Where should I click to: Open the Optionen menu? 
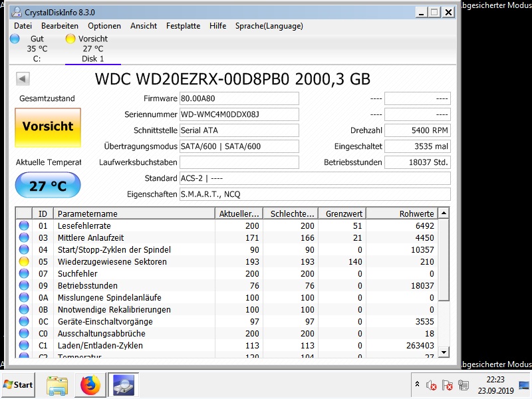[x=104, y=26]
